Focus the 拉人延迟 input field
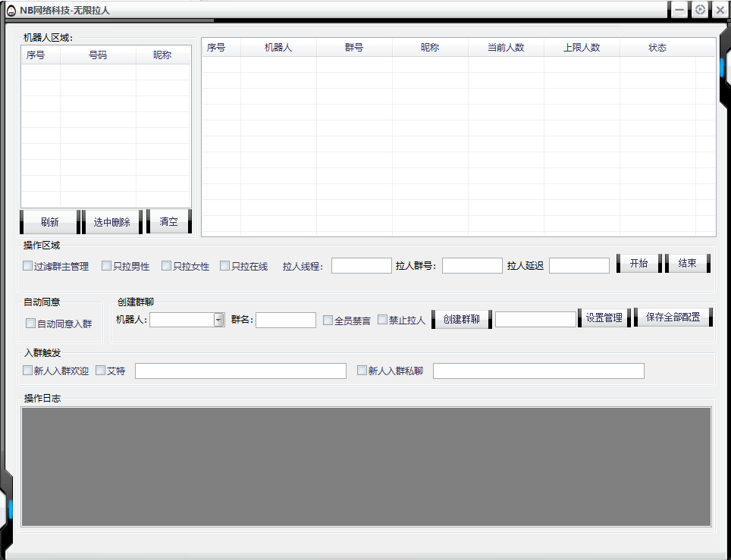This screenshot has width=731, height=560. coord(579,265)
